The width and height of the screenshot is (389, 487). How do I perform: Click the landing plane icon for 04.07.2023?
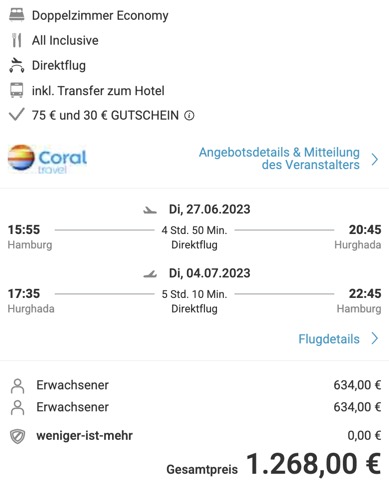[150, 274]
